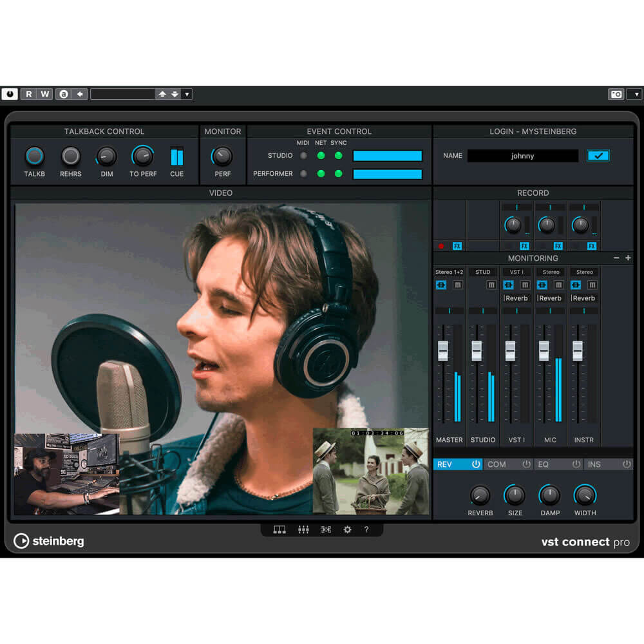The height and width of the screenshot is (644, 644).
Task: Click the camera snapshot icon top right
Action: (x=616, y=93)
